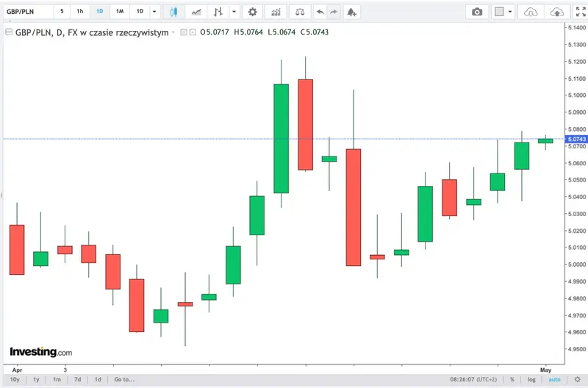Screen dimensions: 588x388
Task: Toggle percentage scale mode
Action: point(512,379)
